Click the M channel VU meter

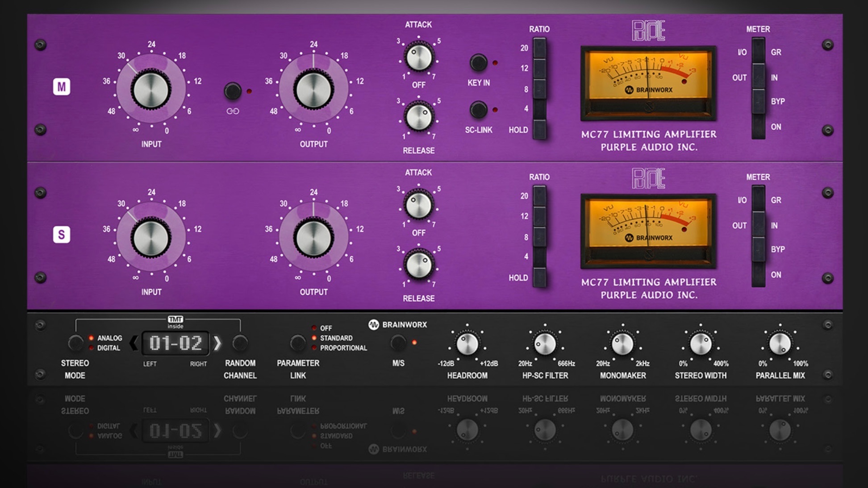[x=648, y=83]
